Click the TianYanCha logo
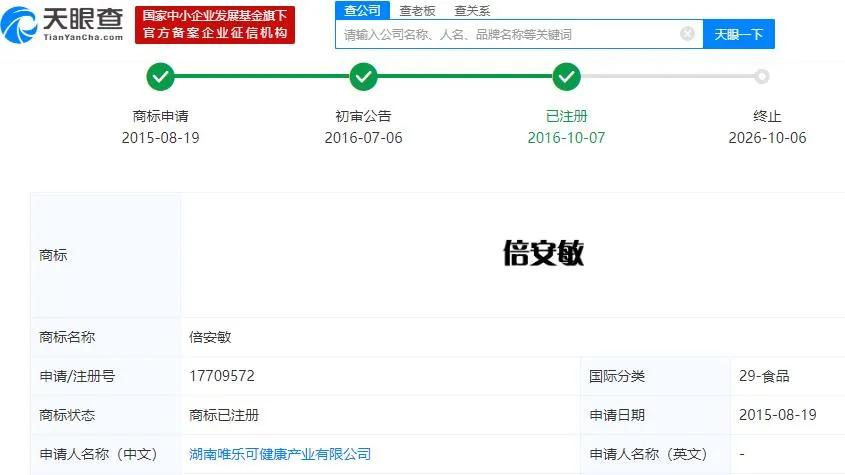The height and width of the screenshot is (475, 845). click(63, 25)
